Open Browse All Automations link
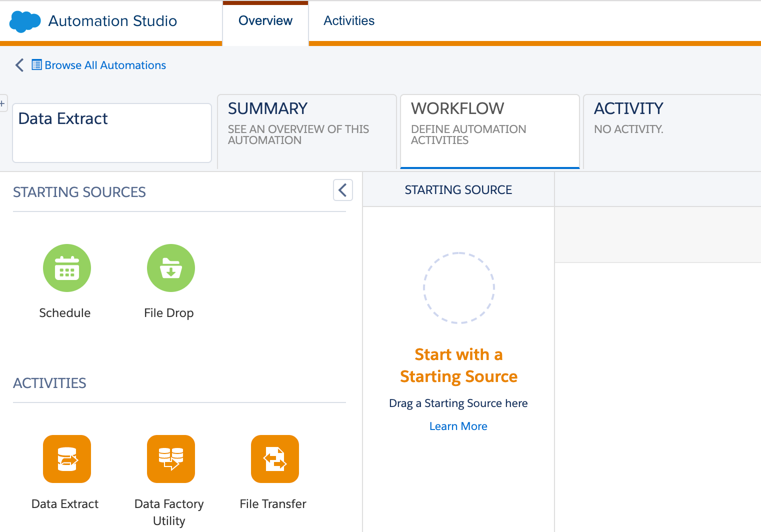 (105, 65)
